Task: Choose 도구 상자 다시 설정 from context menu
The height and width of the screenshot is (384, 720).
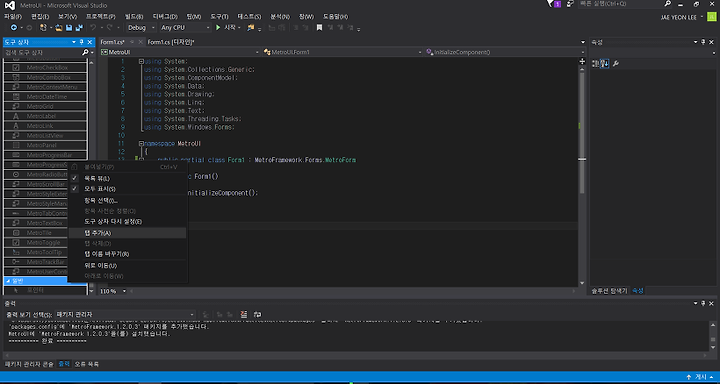Action: click(127, 221)
